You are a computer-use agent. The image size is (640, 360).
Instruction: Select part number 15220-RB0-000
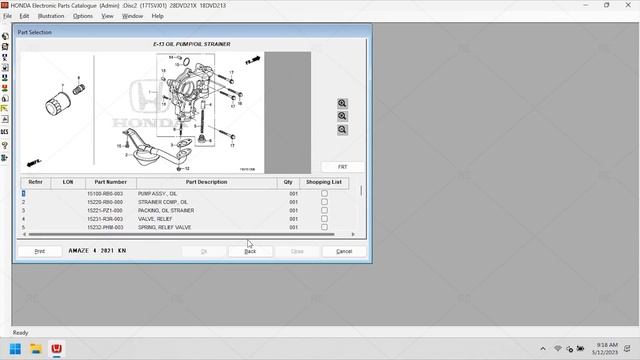pos(105,202)
